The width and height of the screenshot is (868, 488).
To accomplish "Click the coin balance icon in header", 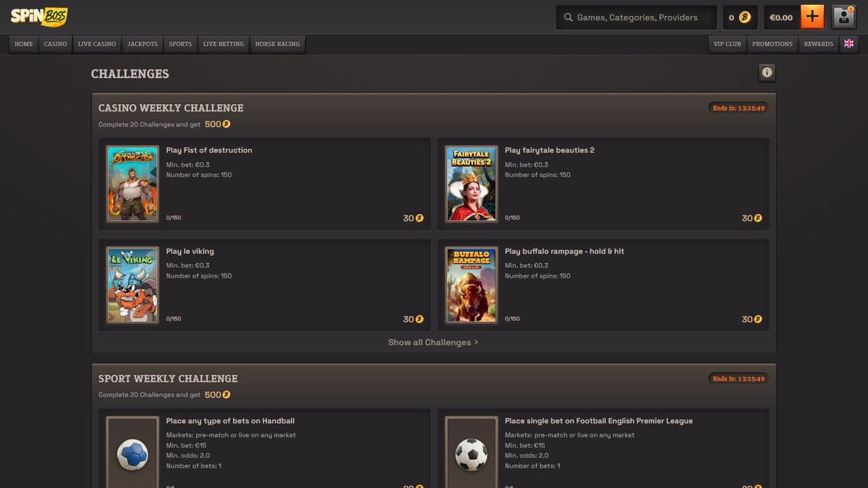I will click(x=744, y=17).
